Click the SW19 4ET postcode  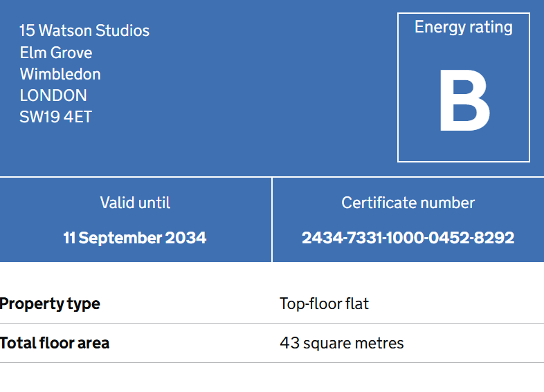(x=55, y=117)
